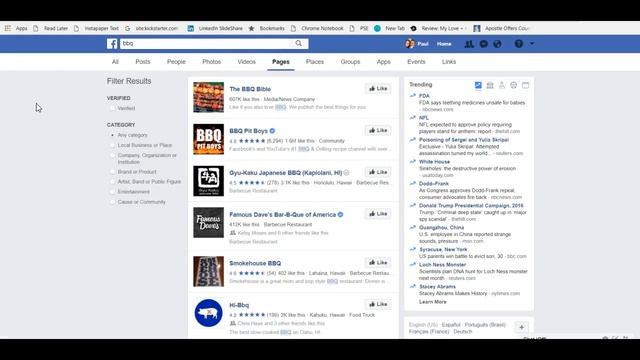Open Loch Ness Monster trending topic

442,264
